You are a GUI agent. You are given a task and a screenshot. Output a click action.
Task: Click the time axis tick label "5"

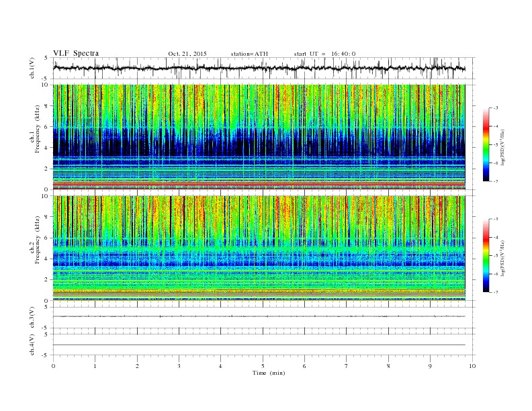coord(263,366)
